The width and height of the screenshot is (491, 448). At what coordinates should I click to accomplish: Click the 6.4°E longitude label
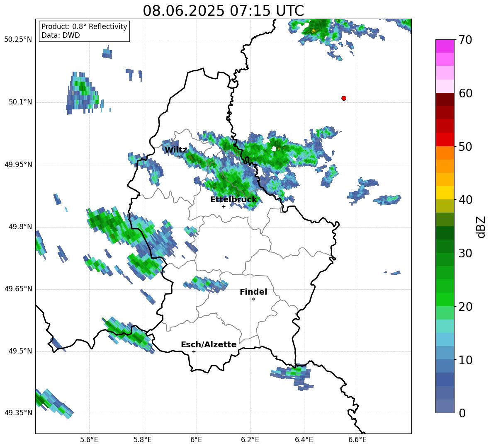click(x=304, y=440)
